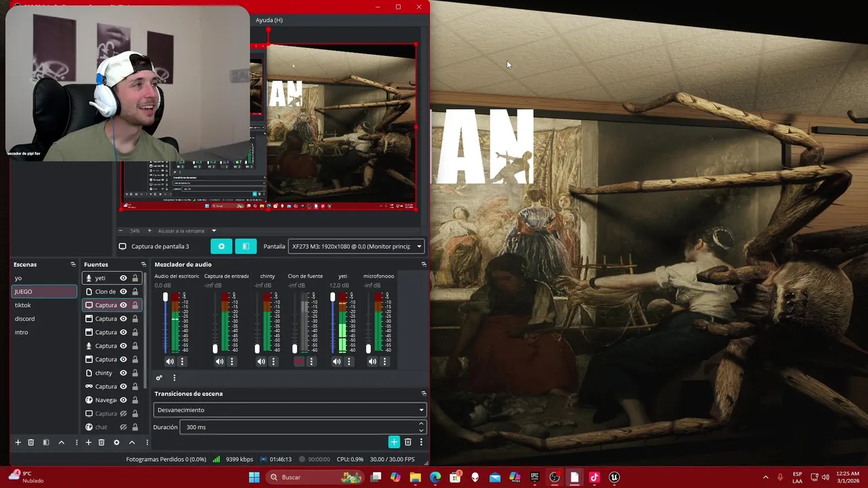Screen dimensions: 868x488
Task: Mute the Audio del escritorio channel
Action: (x=170, y=361)
